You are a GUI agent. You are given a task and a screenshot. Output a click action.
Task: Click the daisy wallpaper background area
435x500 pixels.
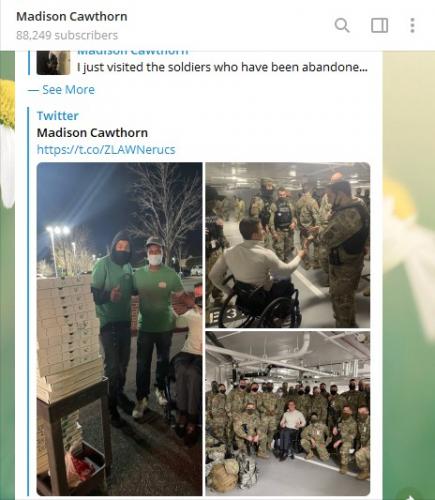(409, 267)
